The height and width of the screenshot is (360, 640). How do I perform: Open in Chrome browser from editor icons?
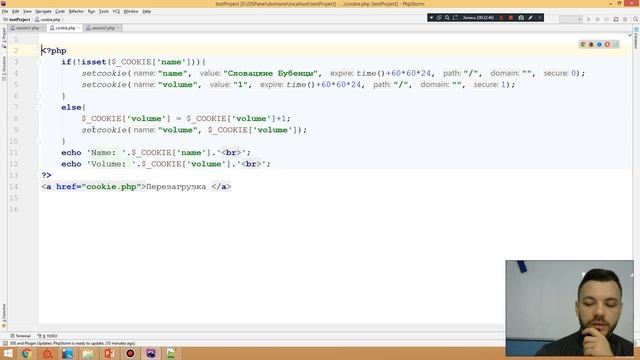[583, 44]
